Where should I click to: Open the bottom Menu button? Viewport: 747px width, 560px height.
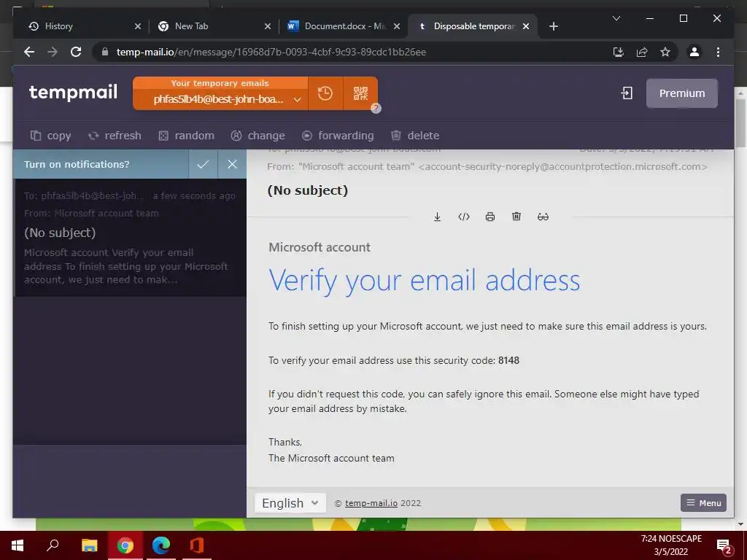point(703,503)
